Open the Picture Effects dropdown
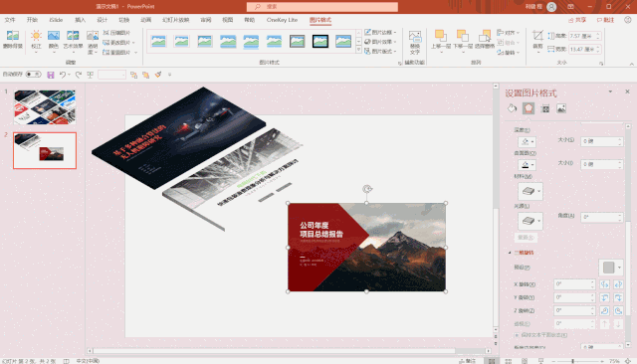The width and height of the screenshot is (637, 364). pos(380,42)
